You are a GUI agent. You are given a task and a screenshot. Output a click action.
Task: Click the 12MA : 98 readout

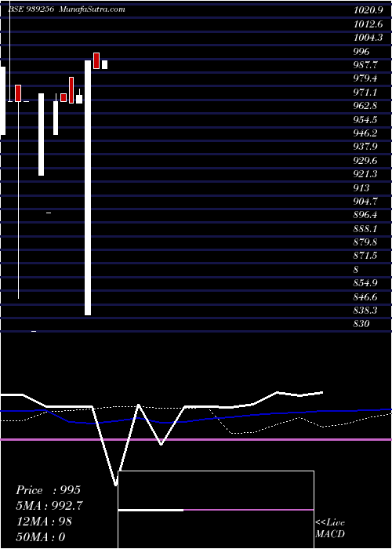(x=44, y=522)
